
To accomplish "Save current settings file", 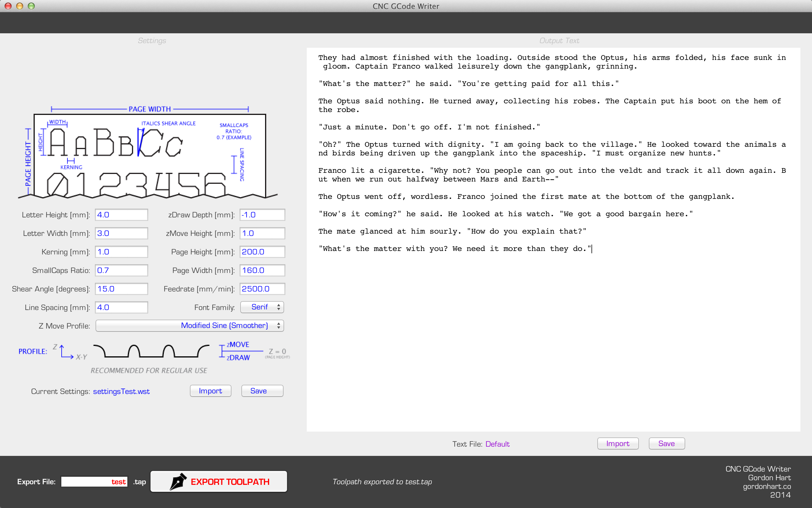I will 262,391.
